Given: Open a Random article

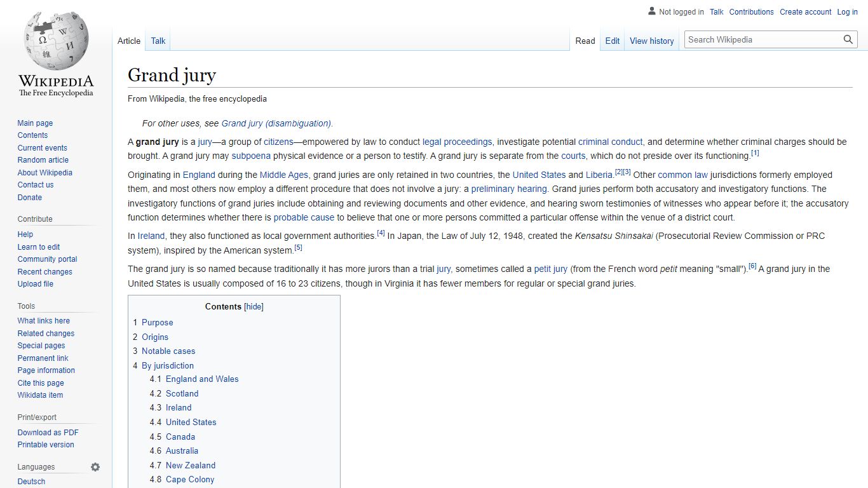Looking at the screenshot, I should pyautogui.click(x=43, y=160).
